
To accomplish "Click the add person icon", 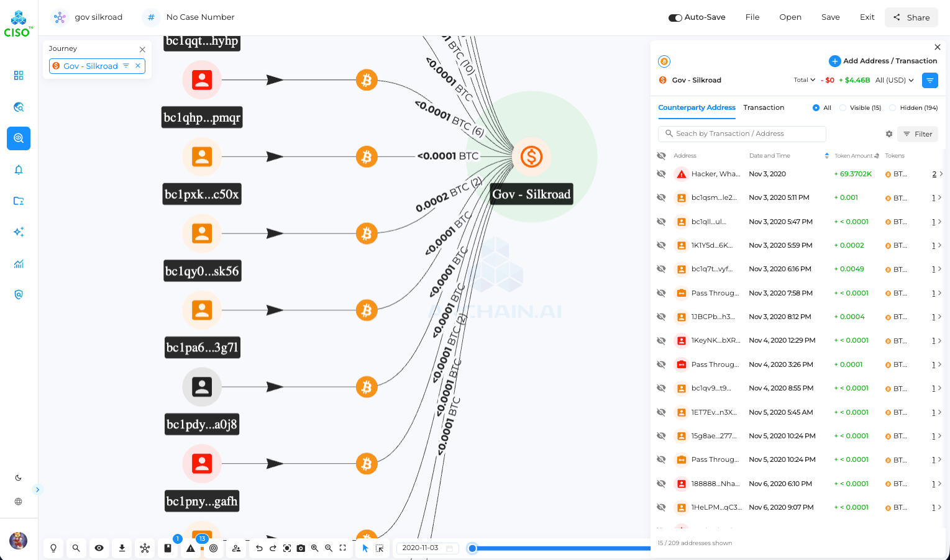I will click(x=236, y=548).
